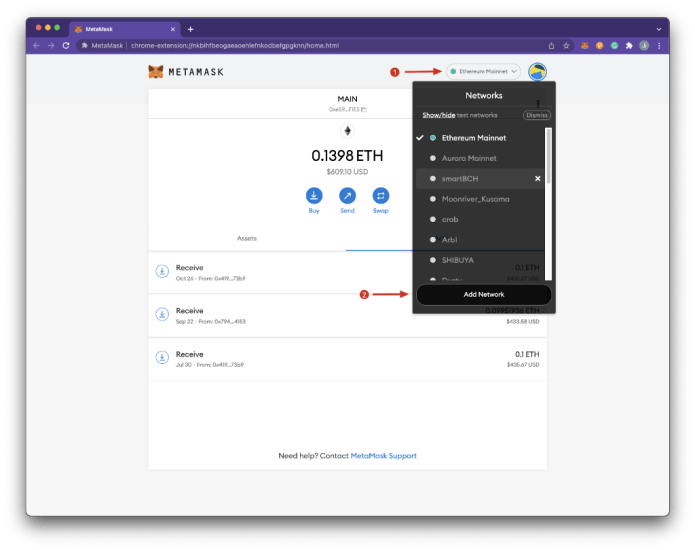Open the Ethereum Mainnet network dropdown
Screen dimensions: 695x550
tap(483, 71)
